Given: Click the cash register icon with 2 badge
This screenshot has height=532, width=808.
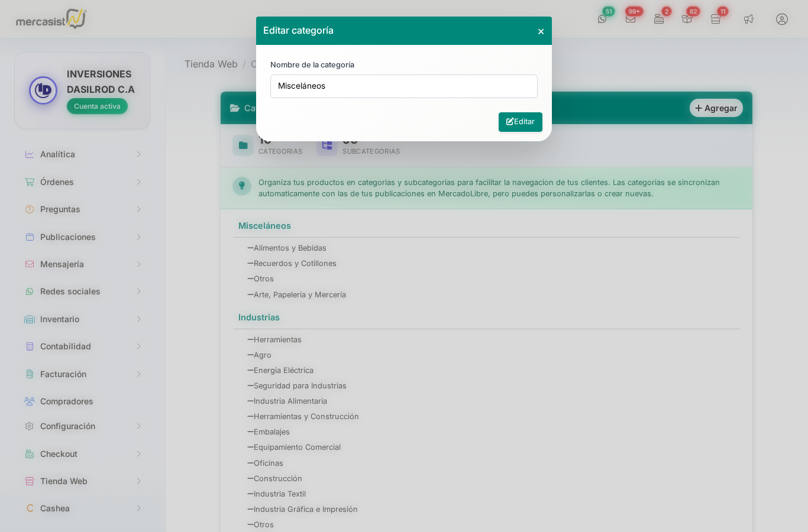Looking at the screenshot, I should pyautogui.click(x=659, y=19).
